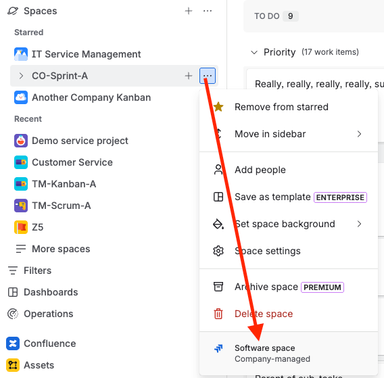Open the Demo service project icon

[21, 141]
